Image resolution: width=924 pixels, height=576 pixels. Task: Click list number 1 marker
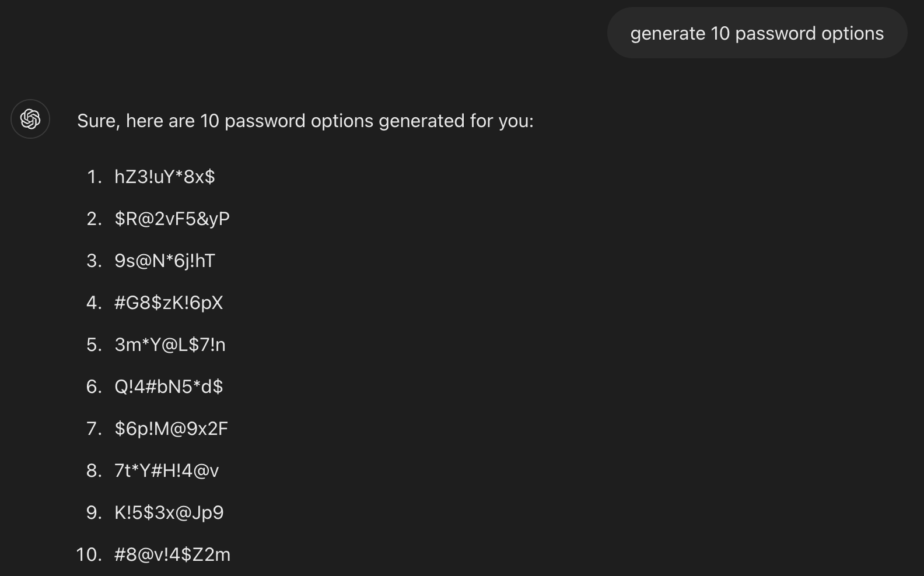pyautogui.click(x=94, y=177)
